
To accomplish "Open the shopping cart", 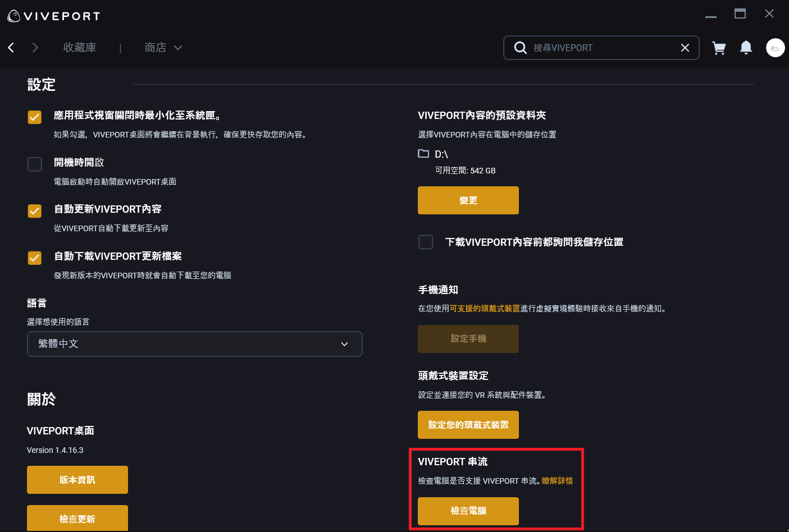I will (x=719, y=48).
